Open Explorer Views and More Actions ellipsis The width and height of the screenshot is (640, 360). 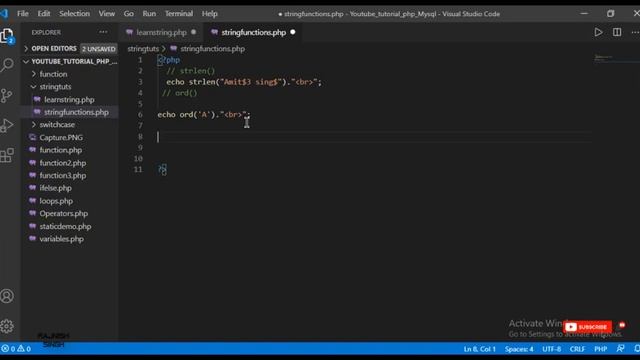tap(103, 32)
